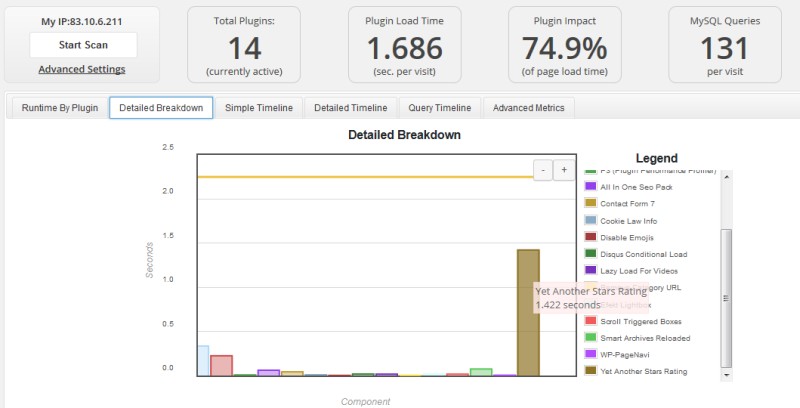Viewport: 800px width, 408px height.
Task: Click the legend scrollbar up arrow
Action: 726,176
